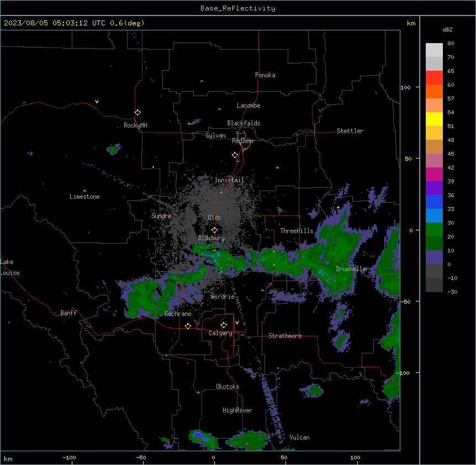This screenshot has height=465, width=476.
Task: Select the yellow diamond marker above Calgary label
Action: click(224, 325)
